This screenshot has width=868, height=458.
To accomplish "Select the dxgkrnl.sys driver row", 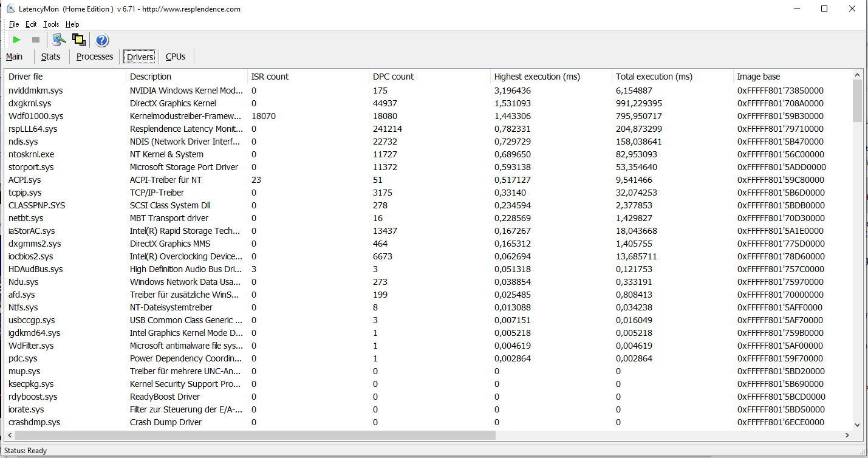I will (428, 103).
